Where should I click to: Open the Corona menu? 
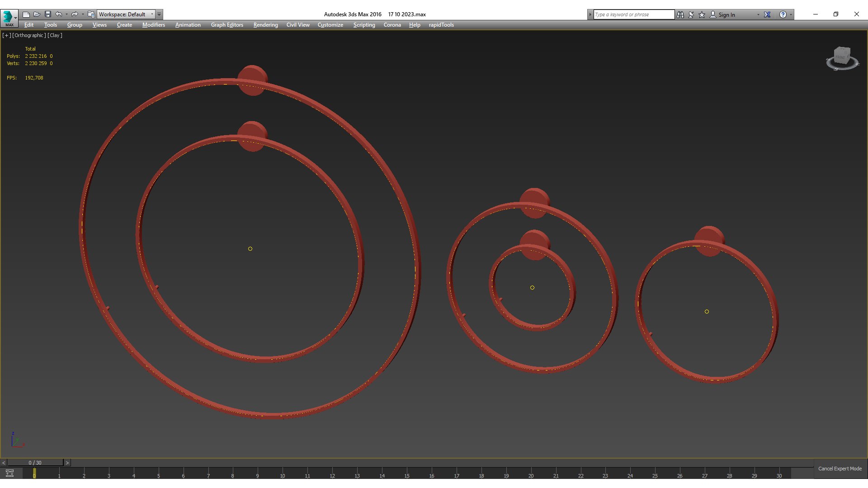pyautogui.click(x=392, y=25)
